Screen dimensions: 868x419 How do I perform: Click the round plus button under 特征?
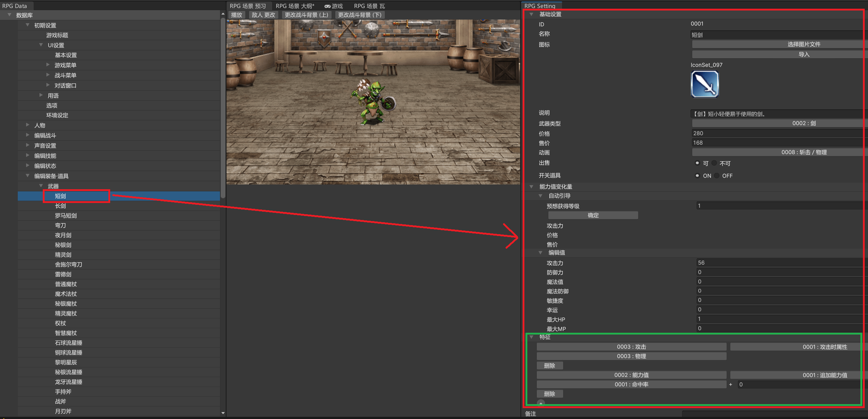pyautogui.click(x=541, y=403)
